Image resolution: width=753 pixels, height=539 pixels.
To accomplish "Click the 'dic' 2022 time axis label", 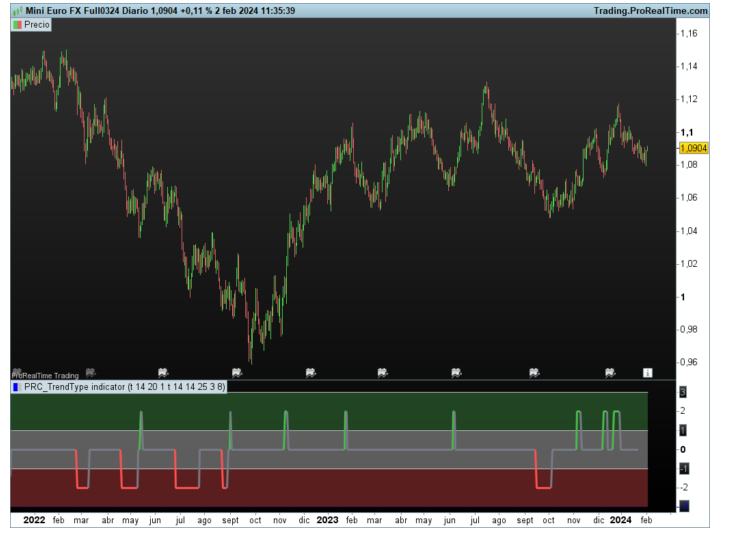I will (304, 520).
